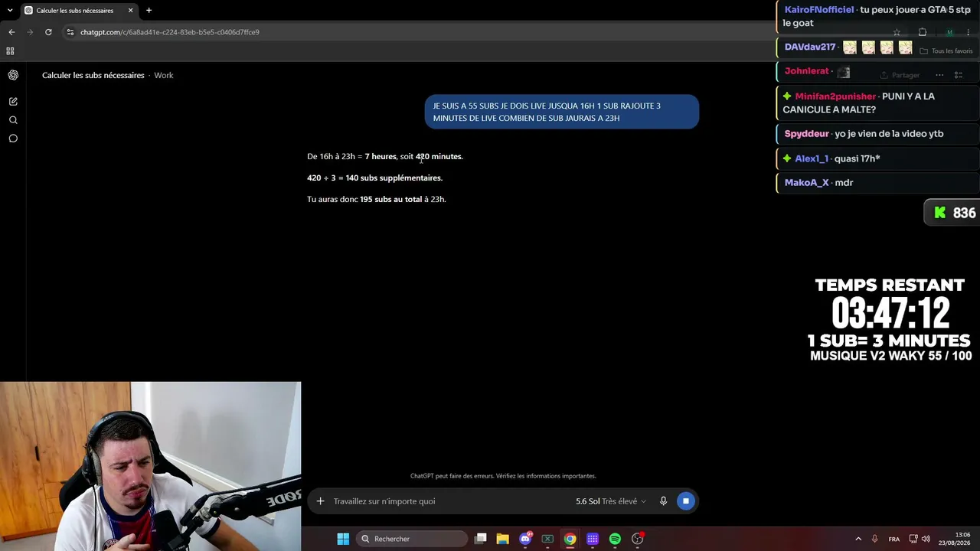Open File Explorer from the taskbar

(x=502, y=539)
